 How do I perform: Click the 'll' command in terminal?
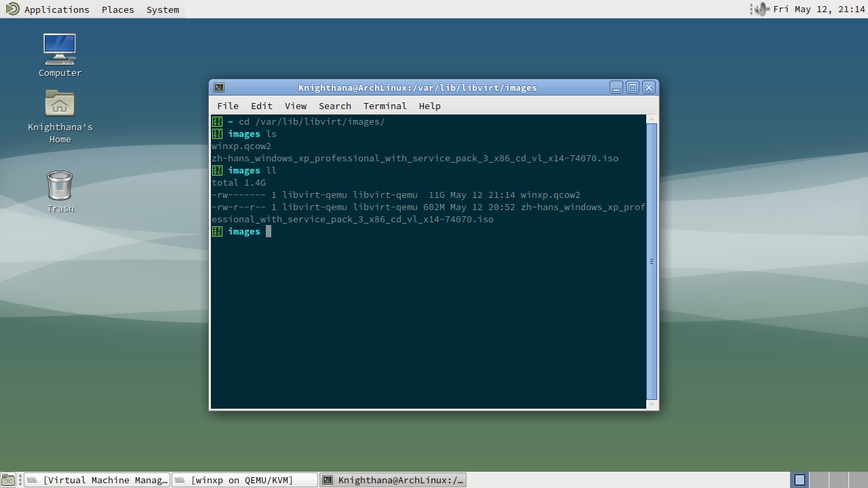pyautogui.click(x=271, y=171)
